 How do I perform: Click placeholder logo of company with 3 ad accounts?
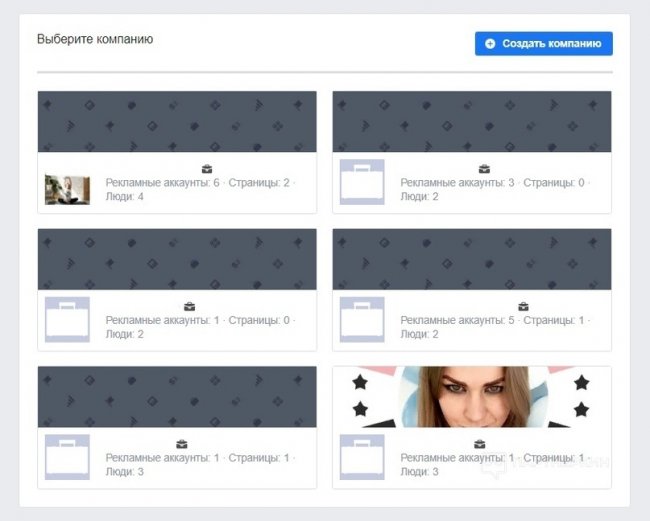[x=361, y=182]
